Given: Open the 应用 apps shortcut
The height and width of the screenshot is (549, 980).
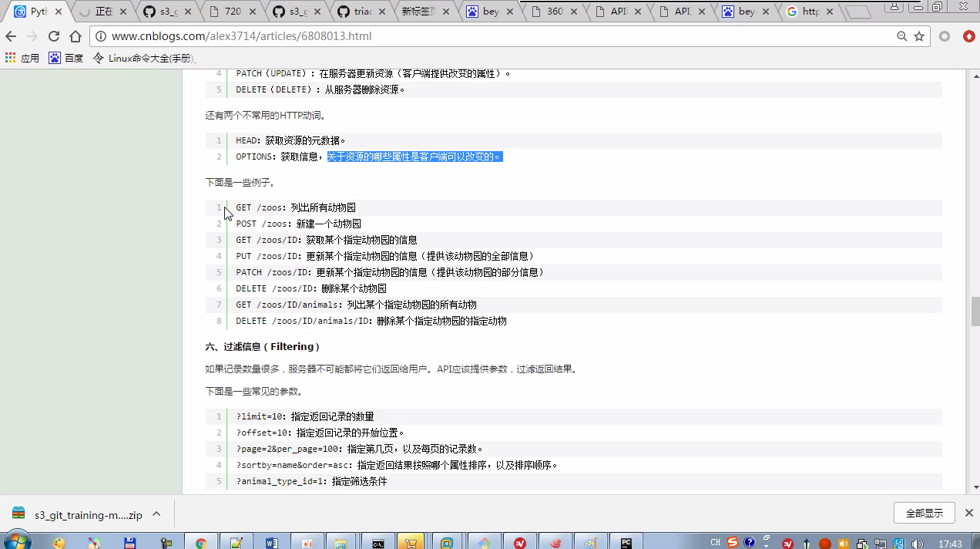Looking at the screenshot, I should coord(22,58).
